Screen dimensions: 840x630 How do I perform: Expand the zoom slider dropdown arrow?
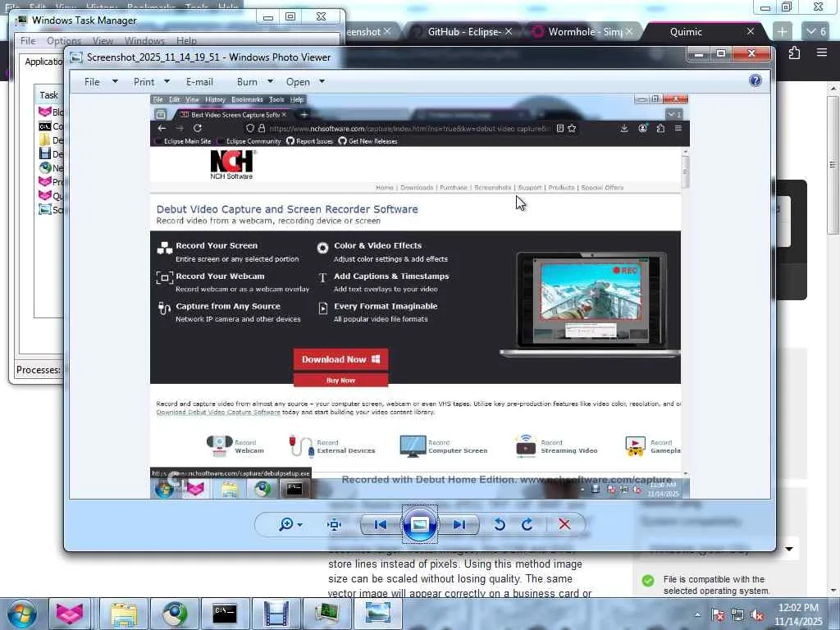pos(300,525)
